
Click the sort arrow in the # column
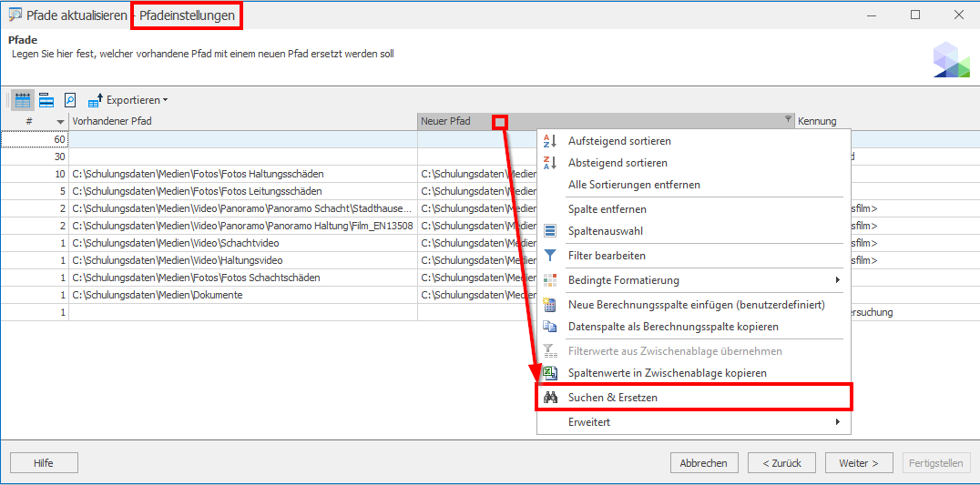click(60, 122)
